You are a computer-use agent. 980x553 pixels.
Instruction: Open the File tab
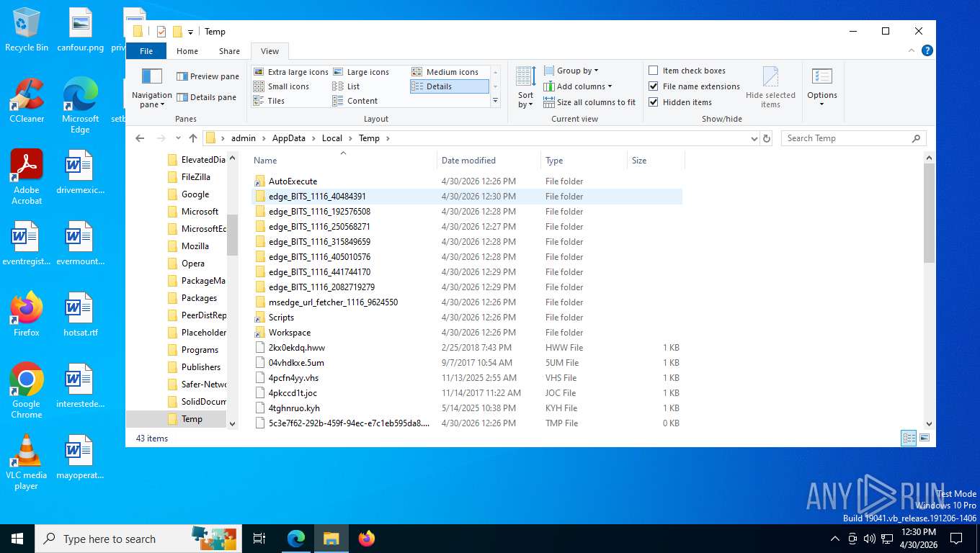click(x=146, y=51)
